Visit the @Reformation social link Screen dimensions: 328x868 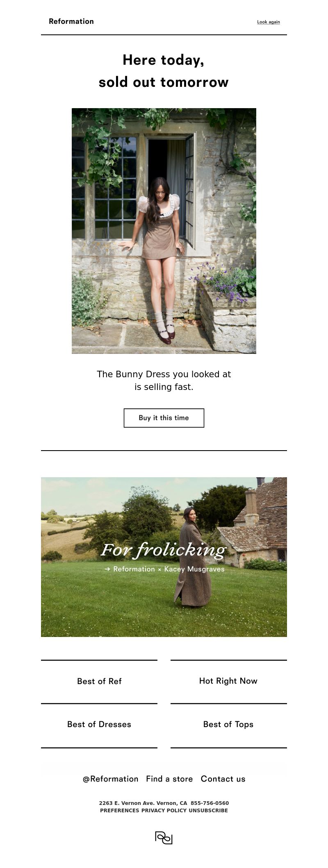[111, 779]
